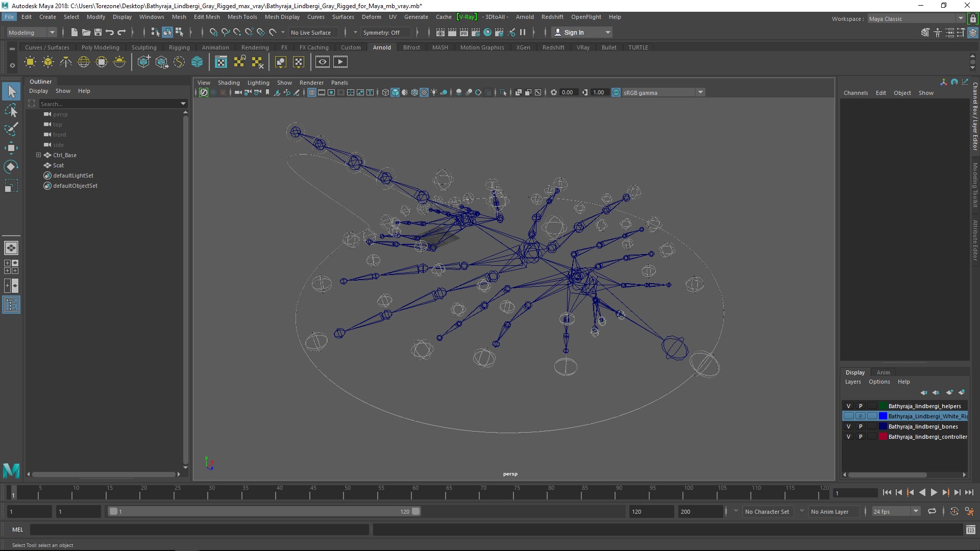The height and width of the screenshot is (551, 980).
Task: Toggle visibility of Bathyraja_lindbergi_bones layer
Action: coord(848,426)
